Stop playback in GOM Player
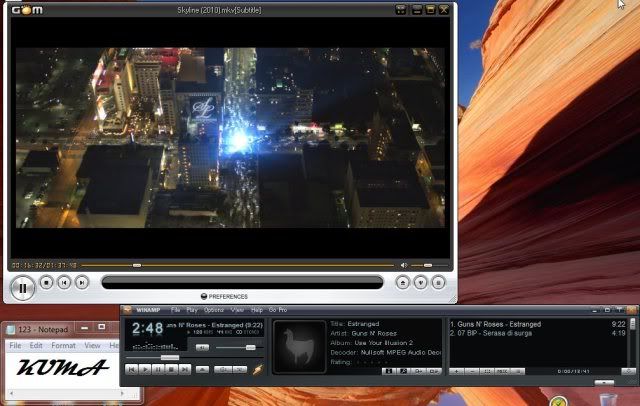The width and height of the screenshot is (640, 406). point(46,282)
